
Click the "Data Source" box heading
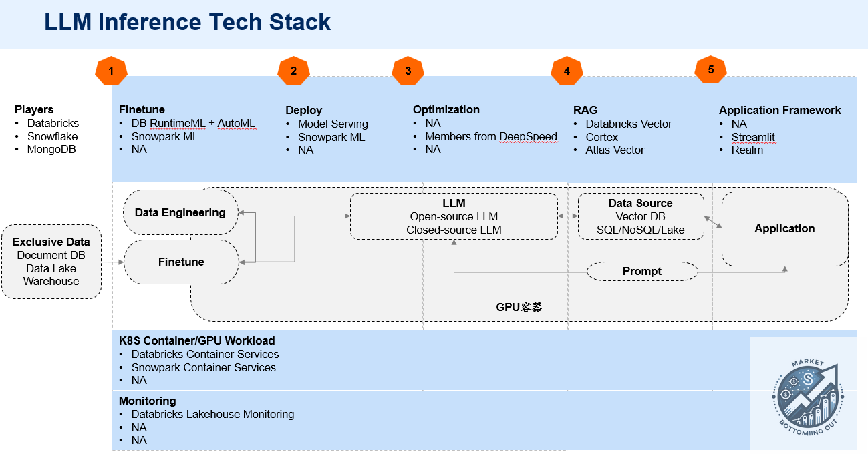click(x=640, y=204)
